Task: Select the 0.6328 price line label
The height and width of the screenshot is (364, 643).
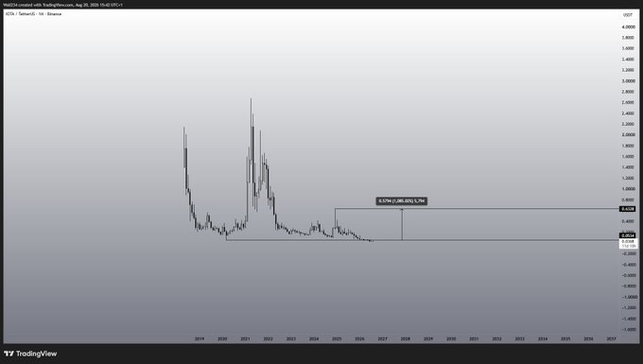Action: click(x=628, y=209)
